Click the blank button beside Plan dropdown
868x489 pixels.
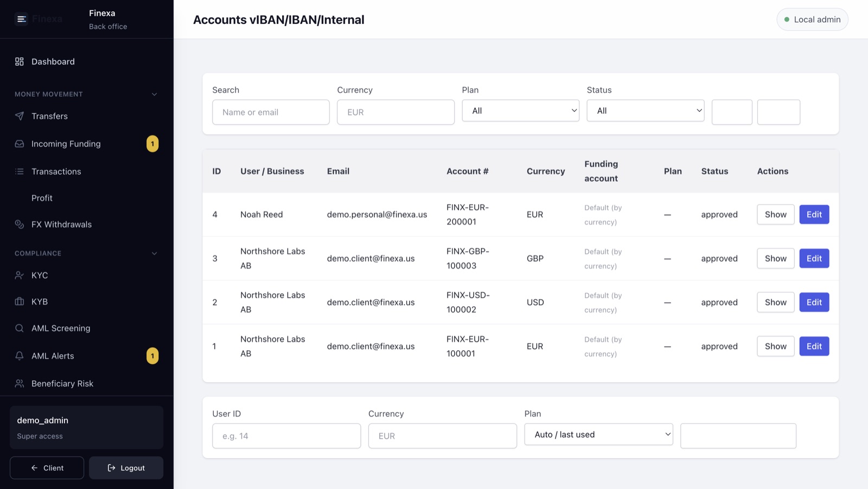point(738,436)
